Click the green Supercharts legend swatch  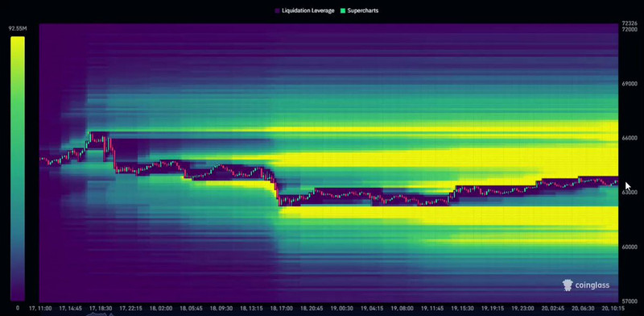(343, 10)
